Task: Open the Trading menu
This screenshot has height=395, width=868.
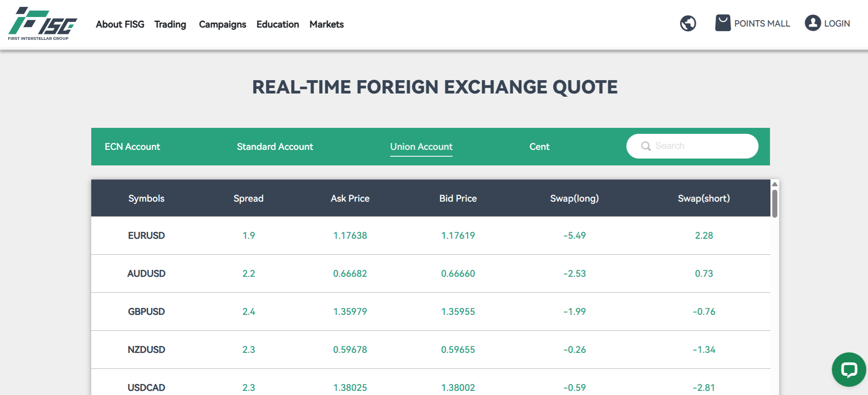Action: point(170,24)
